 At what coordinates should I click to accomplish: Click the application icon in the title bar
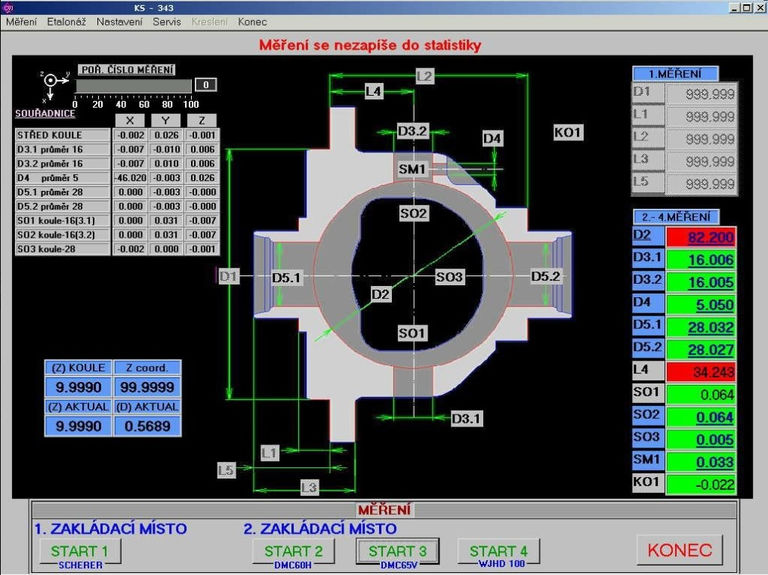click(7, 7)
